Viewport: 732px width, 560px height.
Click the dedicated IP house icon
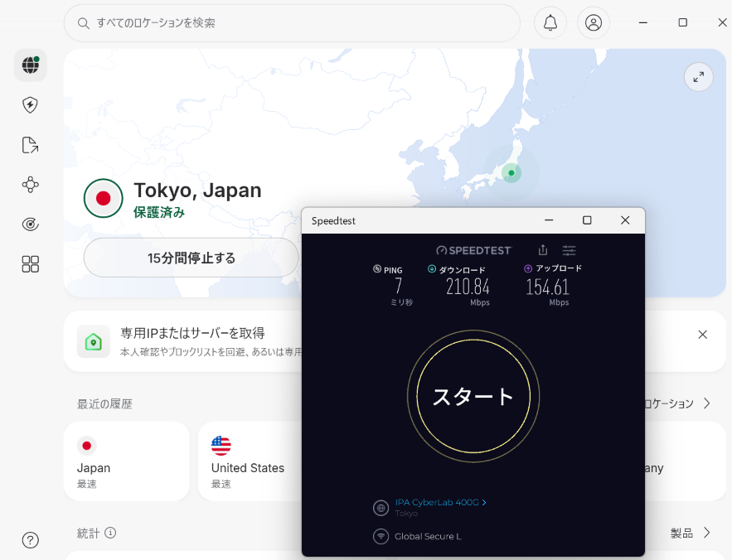tap(94, 341)
